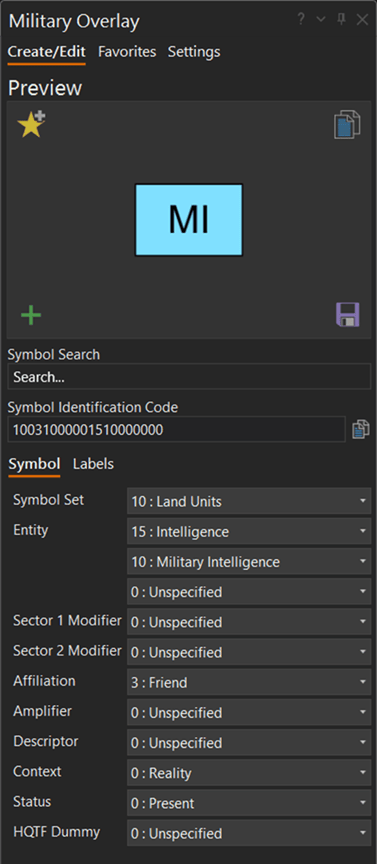Open pane options chevron in title bar
377x864 pixels.
[x=321, y=19]
